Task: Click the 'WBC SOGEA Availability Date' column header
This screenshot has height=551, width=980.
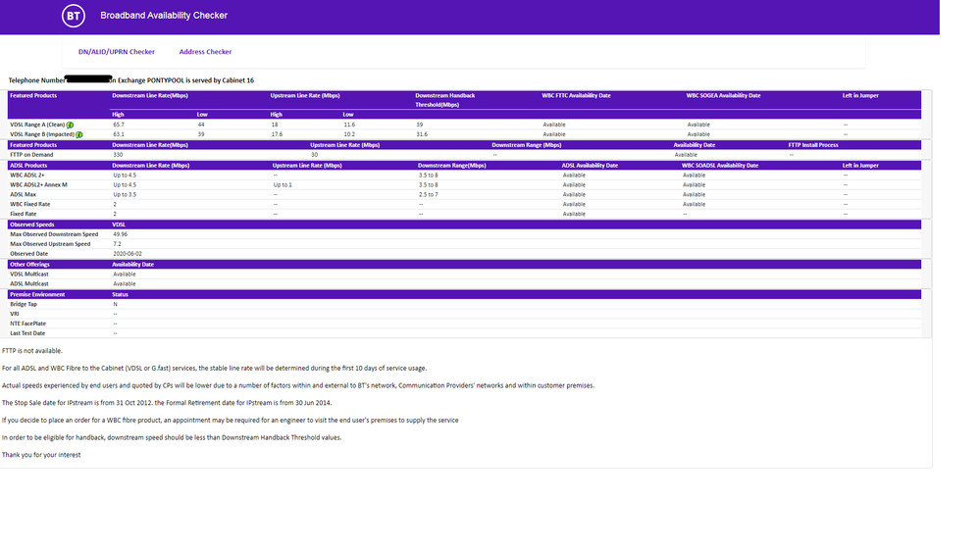Action: coord(723,95)
